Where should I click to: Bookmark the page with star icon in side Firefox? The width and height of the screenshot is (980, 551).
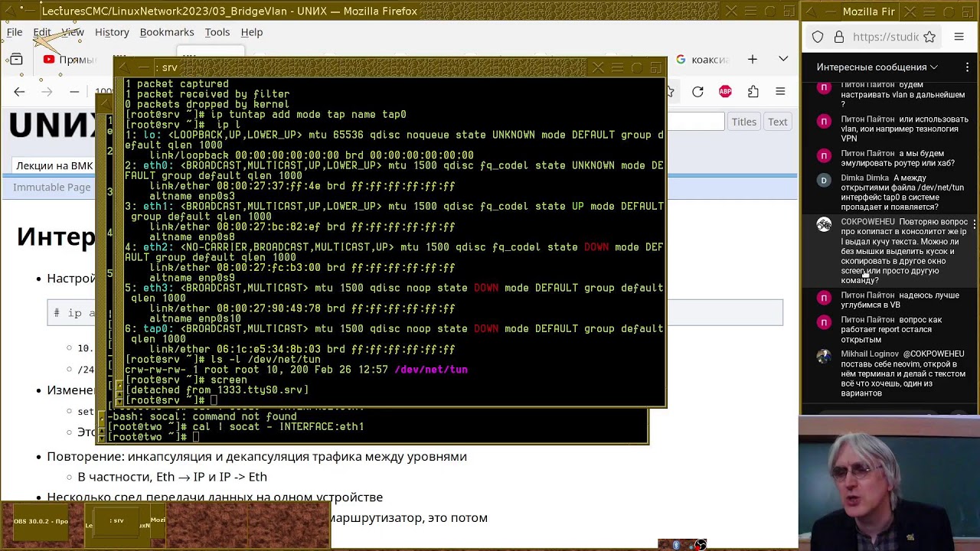coord(929,37)
